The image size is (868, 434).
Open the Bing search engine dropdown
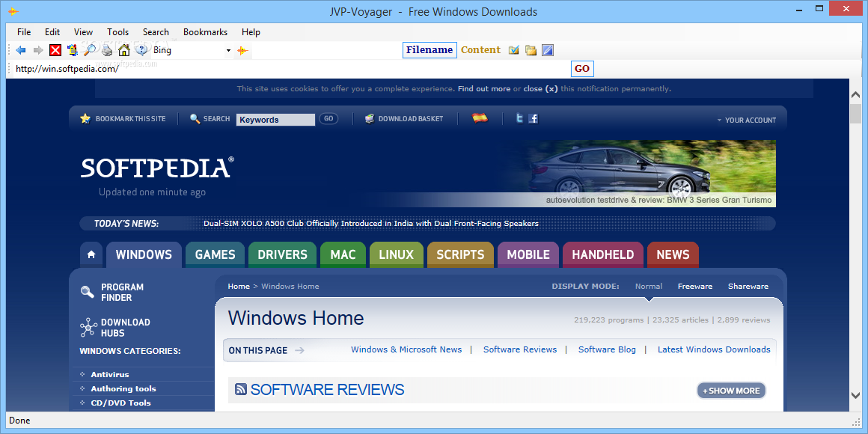pos(228,50)
